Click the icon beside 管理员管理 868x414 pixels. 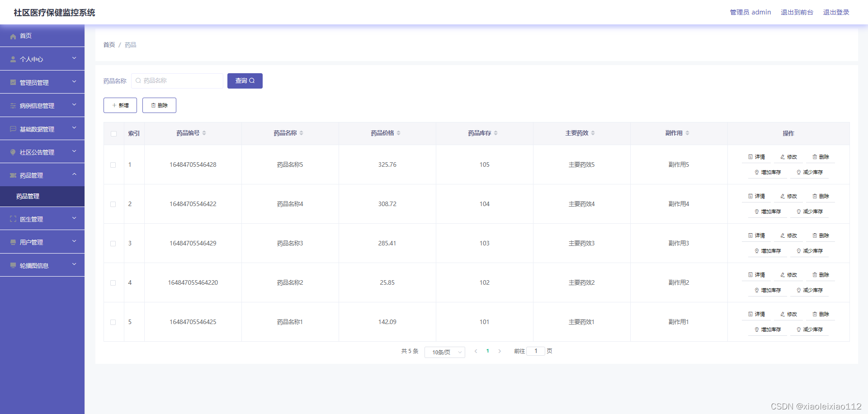[13, 82]
